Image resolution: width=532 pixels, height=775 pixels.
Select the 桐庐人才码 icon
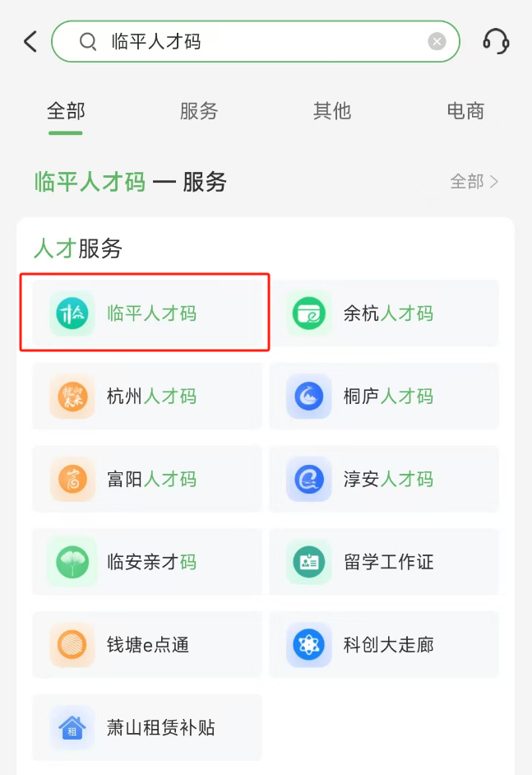click(x=309, y=397)
